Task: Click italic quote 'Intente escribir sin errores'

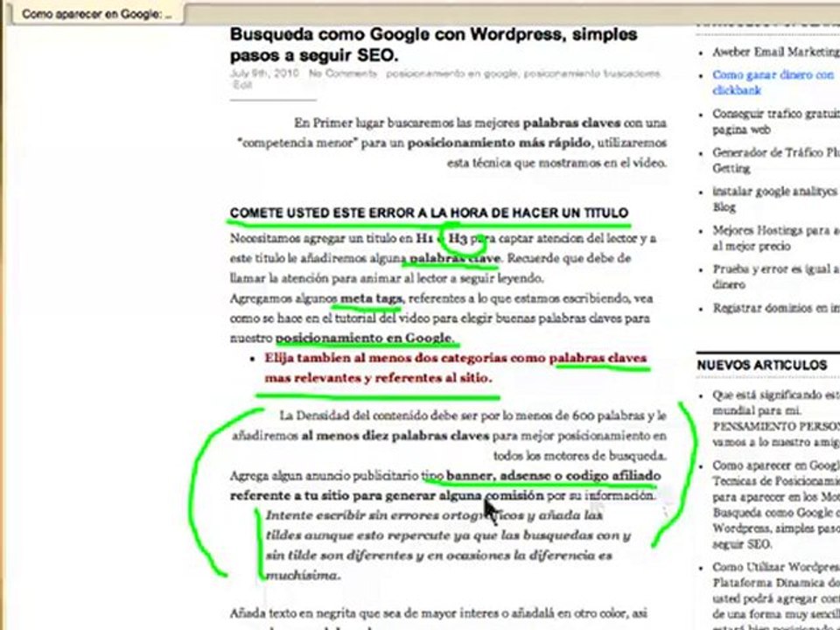Action: 448,545
